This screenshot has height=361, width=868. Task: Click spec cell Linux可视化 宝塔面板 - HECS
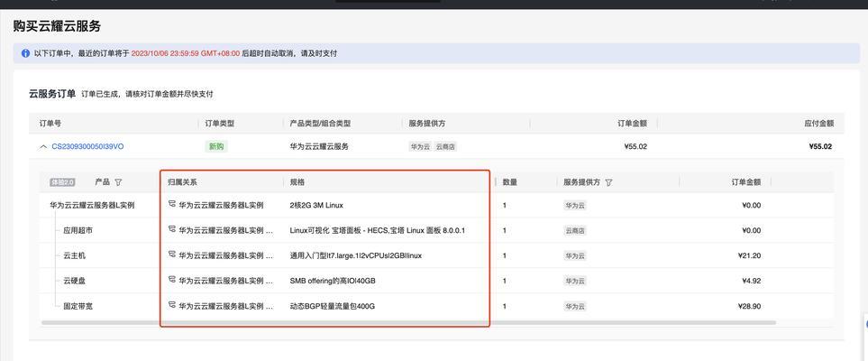pyautogui.click(x=378, y=230)
